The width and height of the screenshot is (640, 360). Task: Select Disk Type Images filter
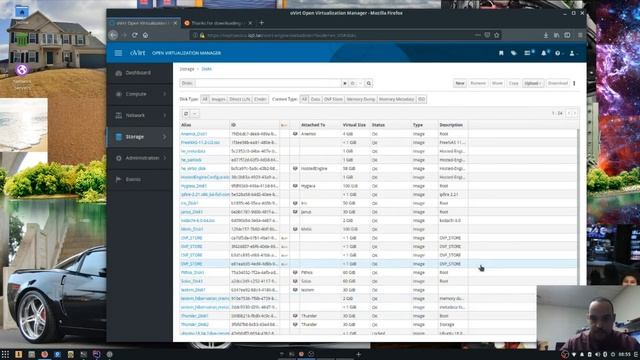[218, 99]
